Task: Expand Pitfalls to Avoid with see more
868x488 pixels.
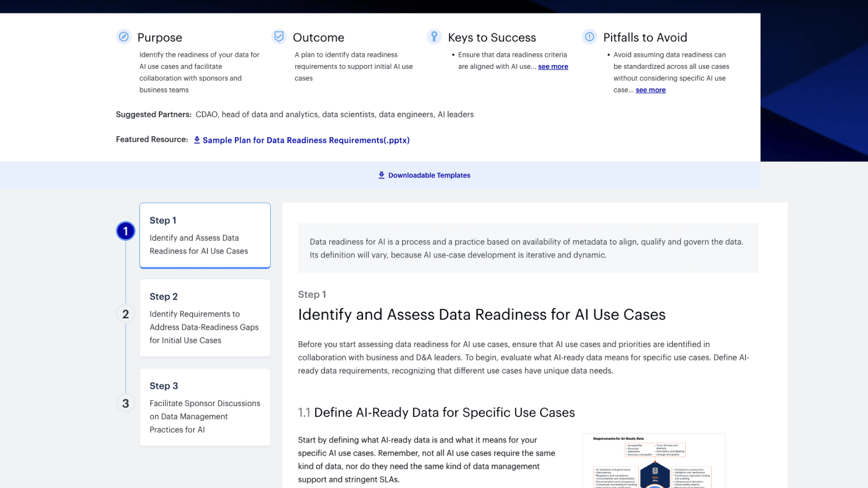Action: 650,90
